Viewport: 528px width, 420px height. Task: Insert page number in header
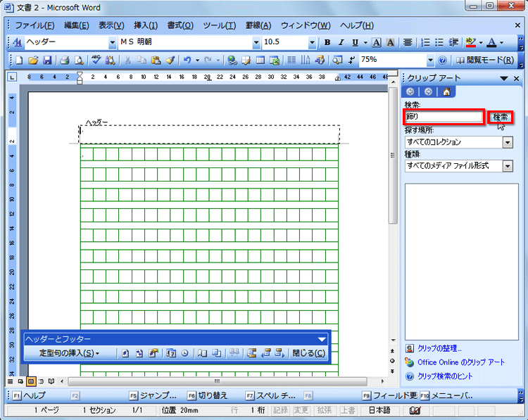point(125,353)
